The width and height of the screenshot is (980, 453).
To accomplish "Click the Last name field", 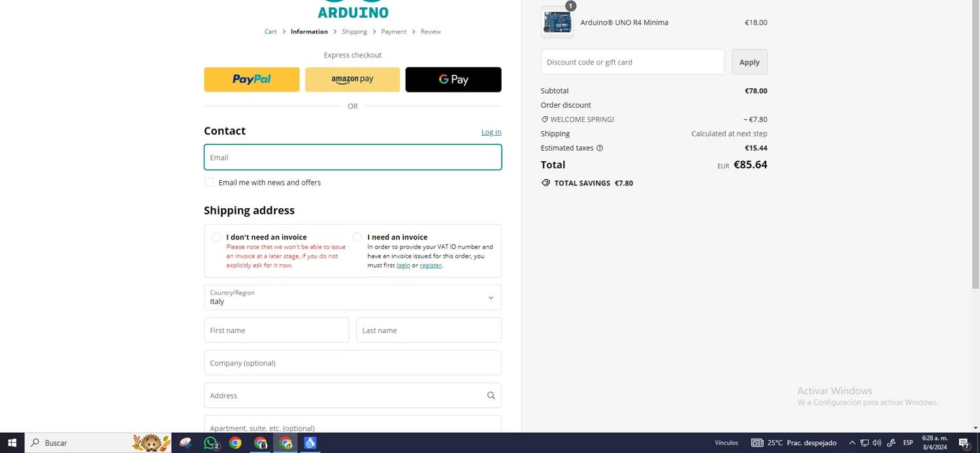I will click(429, 330).
